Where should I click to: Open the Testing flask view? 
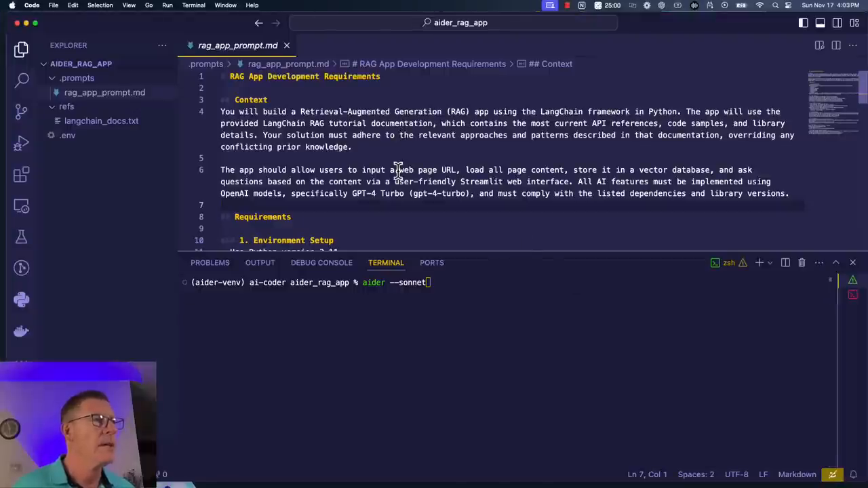[21, 237]
